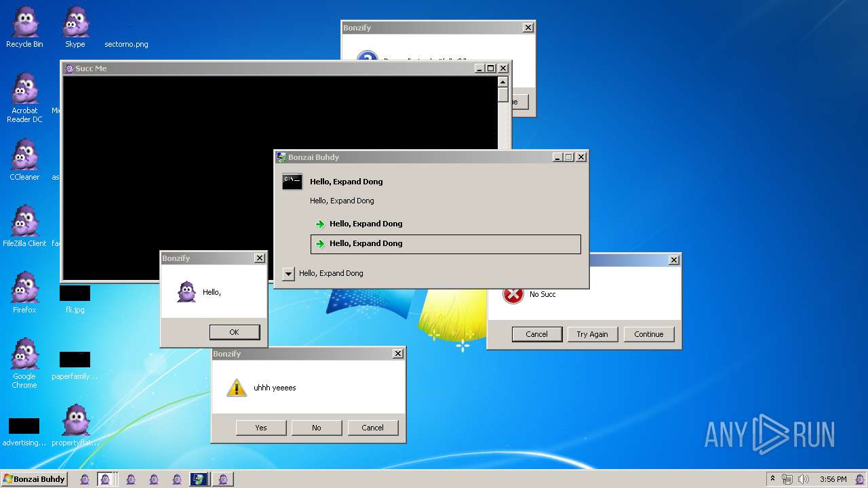
Task: Click the command prompt icon in Bonzai Buhdy dialog
Action: (x=292, y=181)
